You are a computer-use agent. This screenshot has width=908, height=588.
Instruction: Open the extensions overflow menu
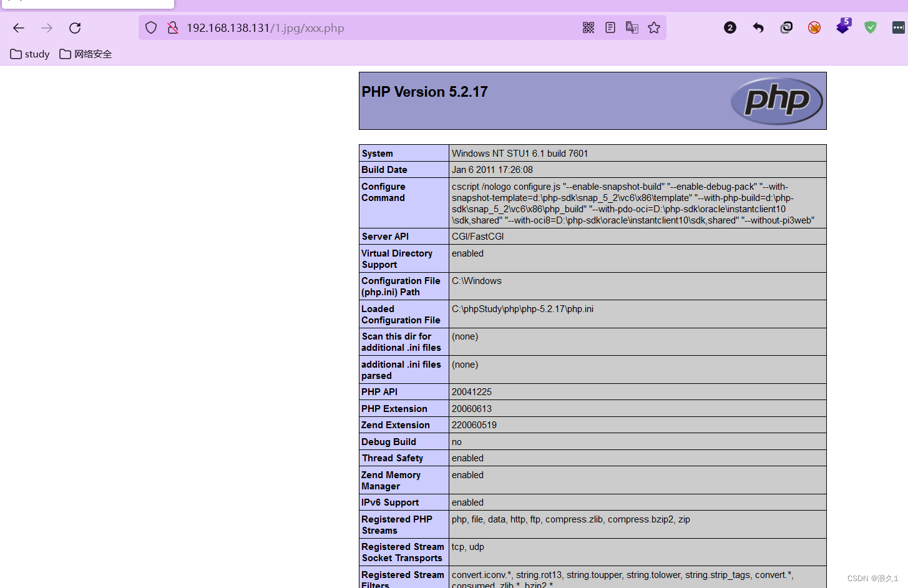[x=899, y=27]
